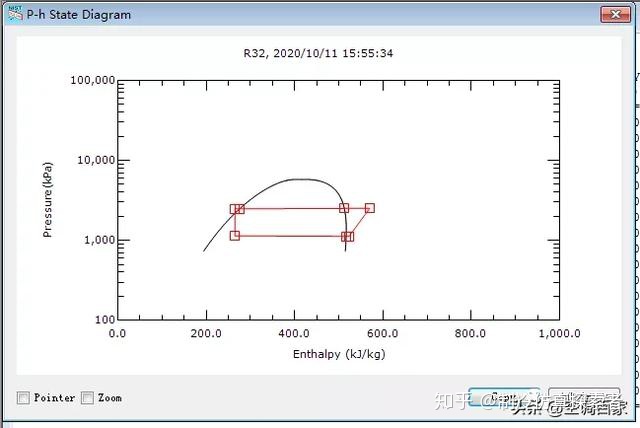Click the P-h State Diagram title text
Viewport: 640px width, 428px height.
[79, 15]
